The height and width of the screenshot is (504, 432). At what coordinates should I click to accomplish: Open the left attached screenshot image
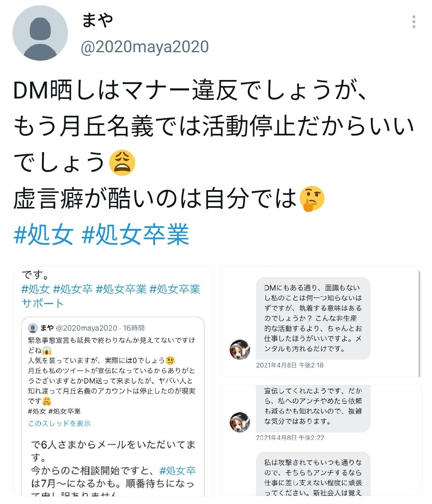113,381
